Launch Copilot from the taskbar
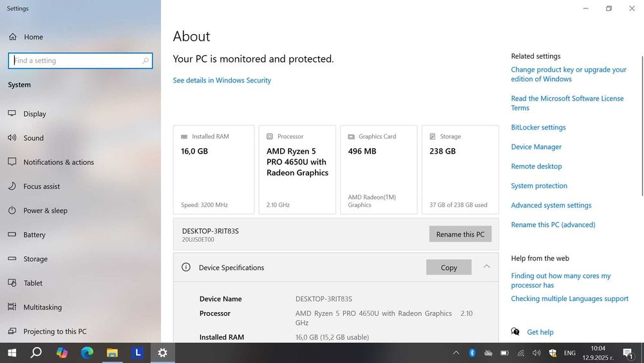The height and width of the screenshot is (363, 644). (x=62, y=353)
